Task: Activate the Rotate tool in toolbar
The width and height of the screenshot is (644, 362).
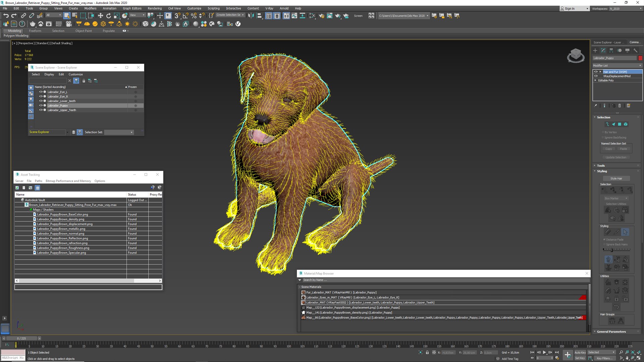Action: click(x=108, y=16)
